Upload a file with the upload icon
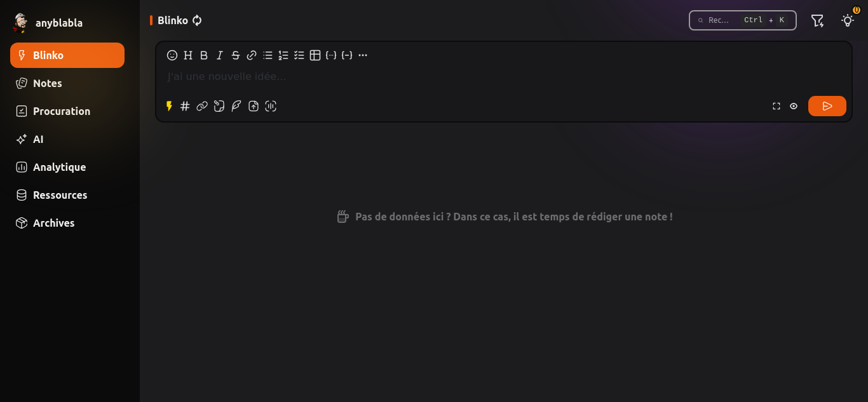 (x=254, y=106)
